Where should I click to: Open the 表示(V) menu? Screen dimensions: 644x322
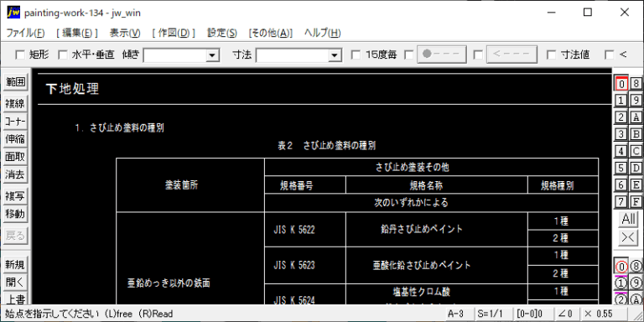tap(125, 34)
